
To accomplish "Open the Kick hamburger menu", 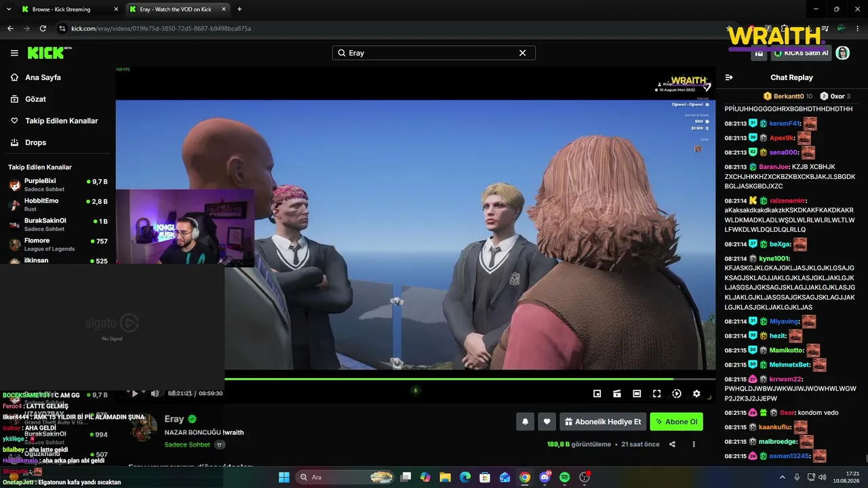I will click(14, 53).
